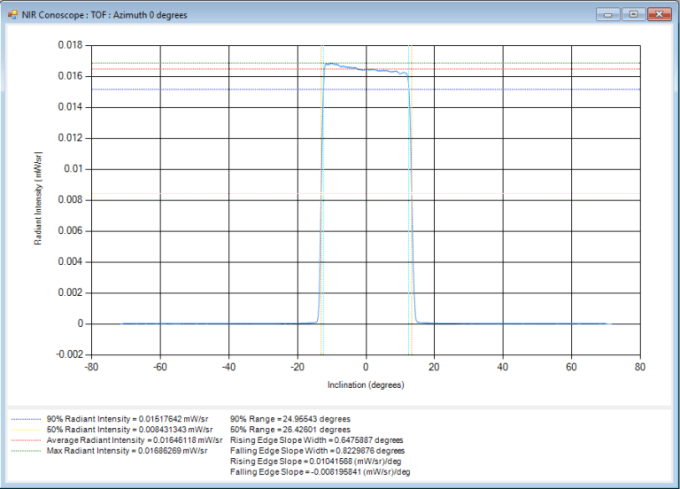Click the 90% Radiant Intensity legend text

(128, 419)
